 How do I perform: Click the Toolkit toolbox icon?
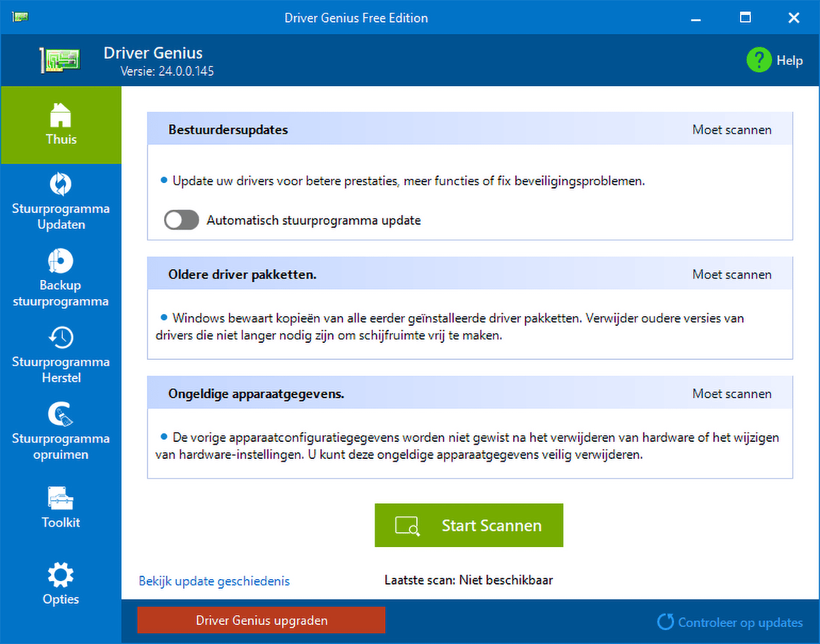pyautogui.click(x=61, y=498)
